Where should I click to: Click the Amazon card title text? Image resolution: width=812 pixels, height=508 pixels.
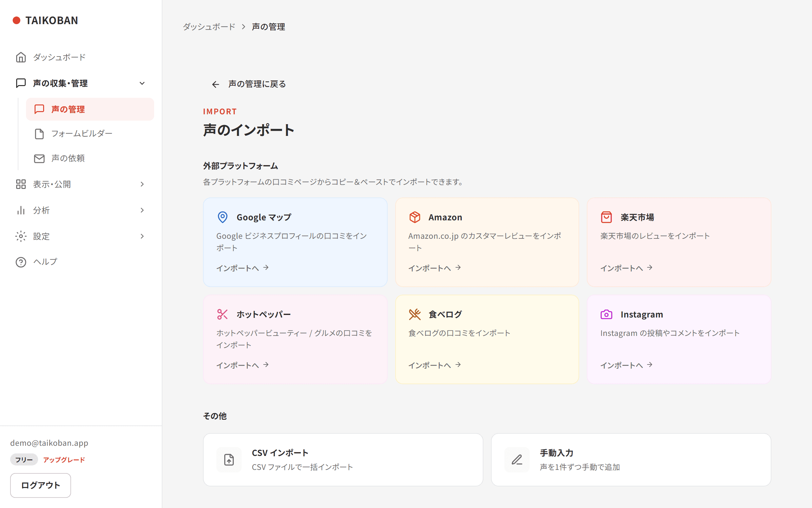point(445,217)
